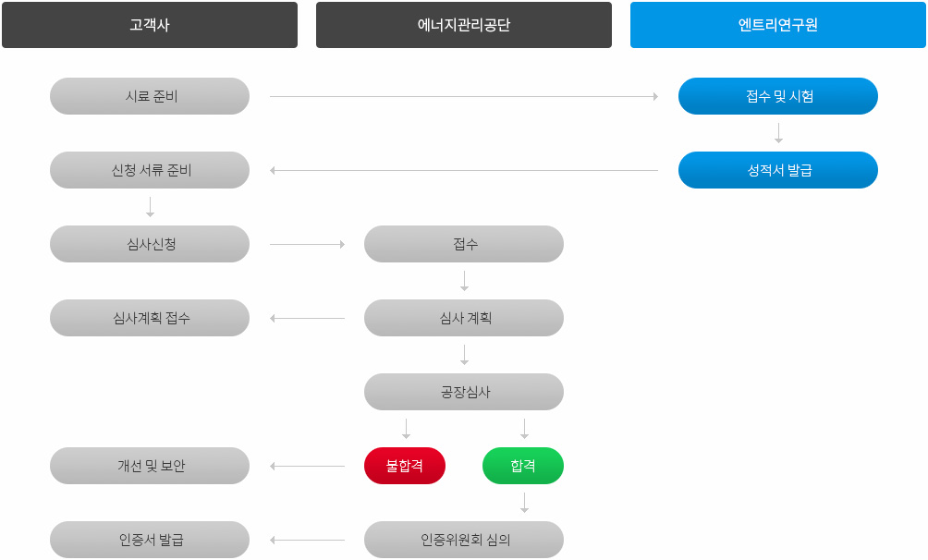The width and height of the screenshot is (928, 560).
Task: Click the blue 성적서 발급 button
Action: (x=778, y=170)
